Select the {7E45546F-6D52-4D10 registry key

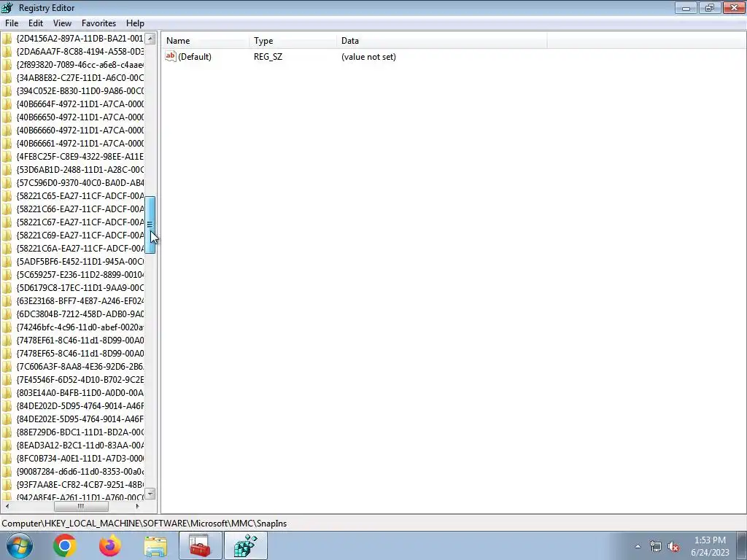point(80,380)
